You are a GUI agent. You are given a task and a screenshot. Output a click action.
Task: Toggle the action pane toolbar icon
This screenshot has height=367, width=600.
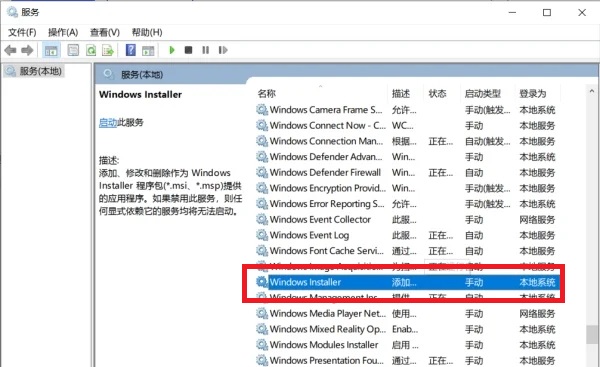(148, 50)
